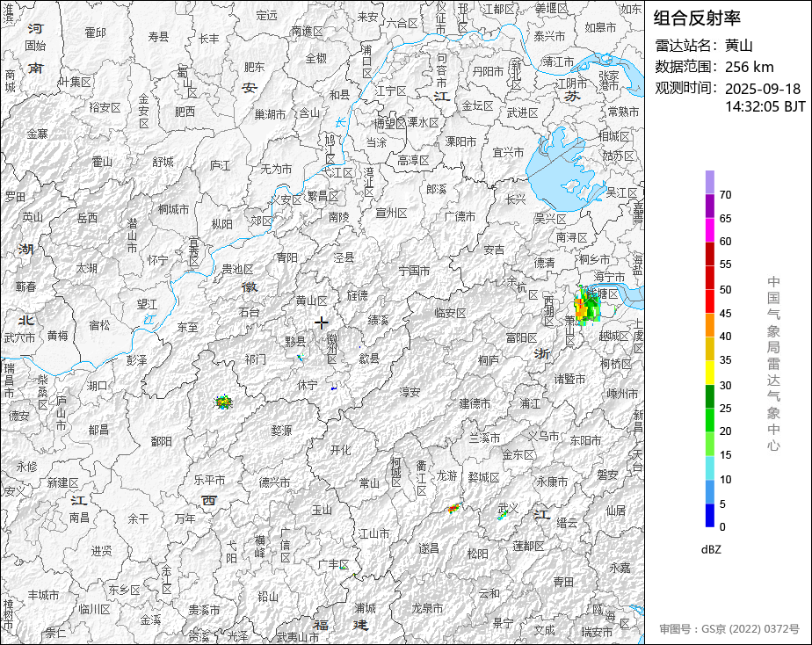The height and width of the screenshot is (645, 812).
Task: Click the 休宁 map label
Action: 307,385
